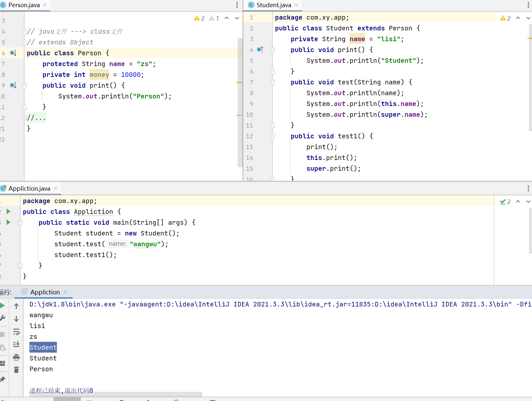Viewport: 532px width, 401px height.
Task: Close Appliction.java editor tab
Action: pyautogui.click(x=56, y=188)
